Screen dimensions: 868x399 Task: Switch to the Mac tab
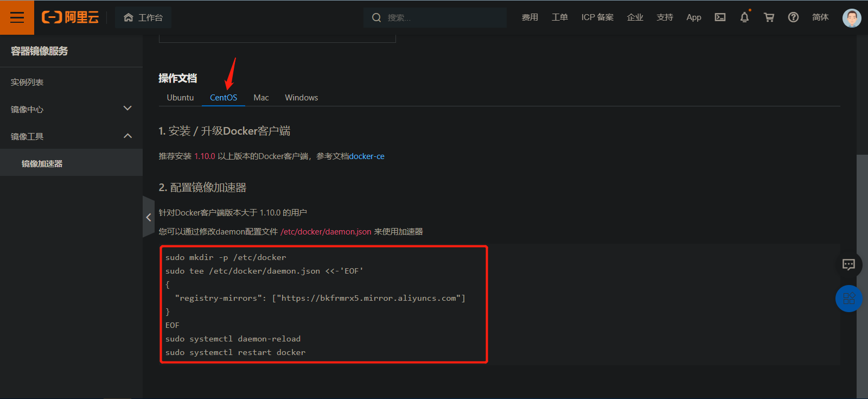pyautogui.click(x=261, y=98)
